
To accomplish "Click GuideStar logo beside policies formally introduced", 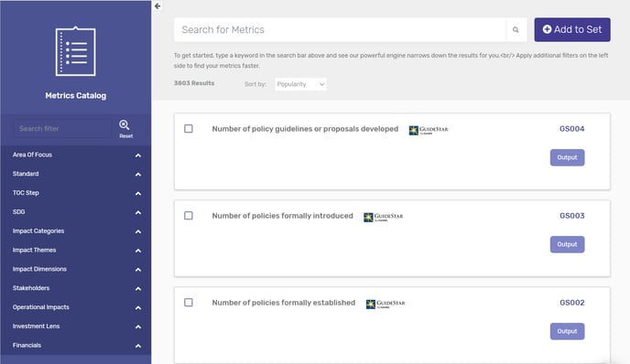I will click(383, 217).
